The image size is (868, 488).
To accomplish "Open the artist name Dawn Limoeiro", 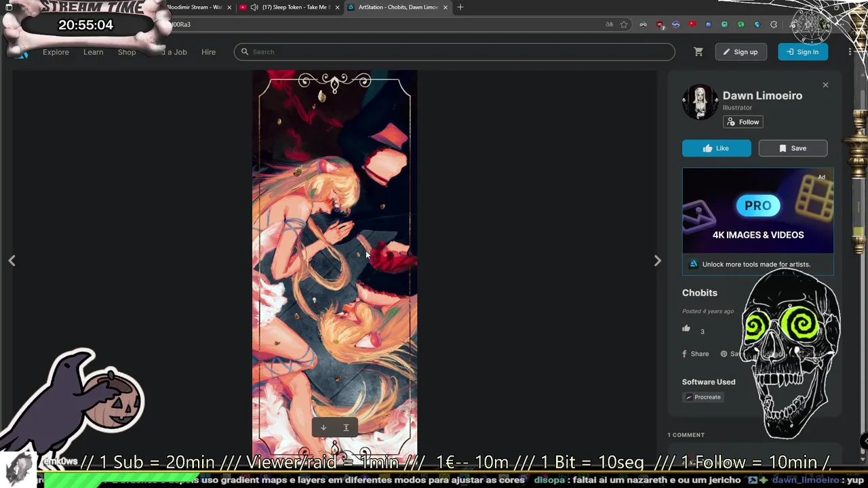I will point(762,96).
